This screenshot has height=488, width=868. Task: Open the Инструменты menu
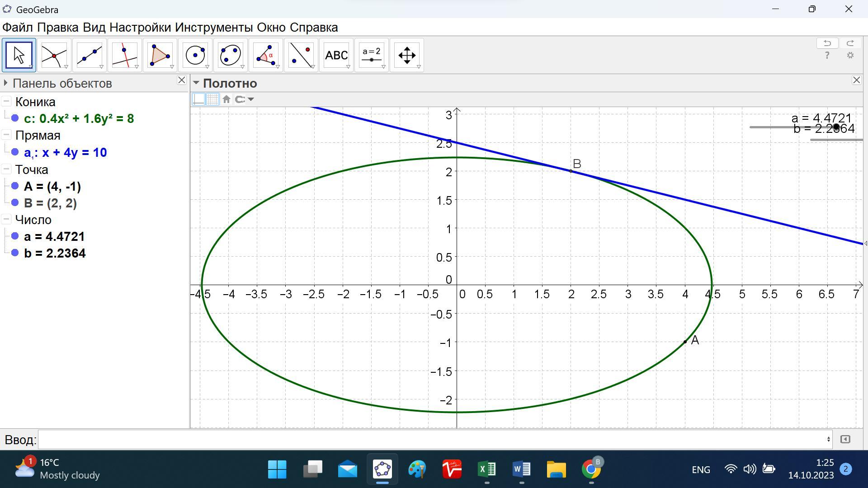[x=214, y=27]
